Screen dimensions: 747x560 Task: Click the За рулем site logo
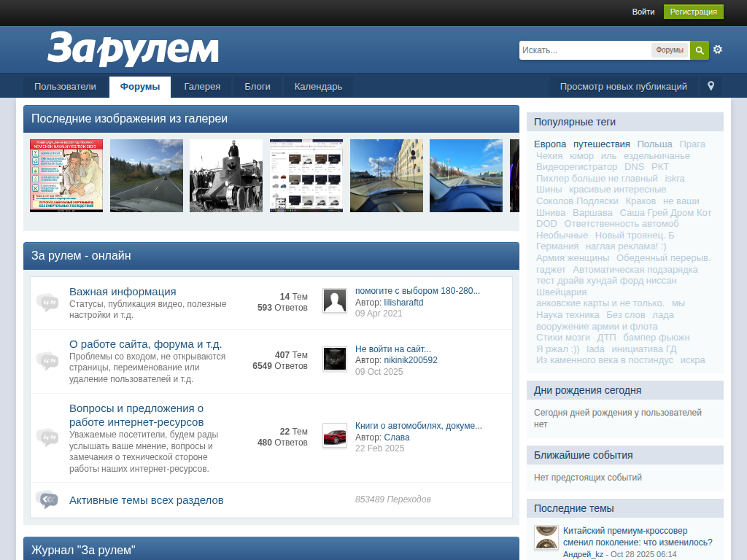point(133,49)
